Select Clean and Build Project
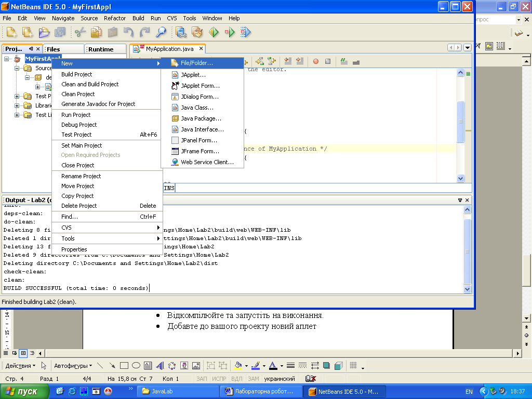The height and width of the screenshot is (399, 532). pos(107,84)
